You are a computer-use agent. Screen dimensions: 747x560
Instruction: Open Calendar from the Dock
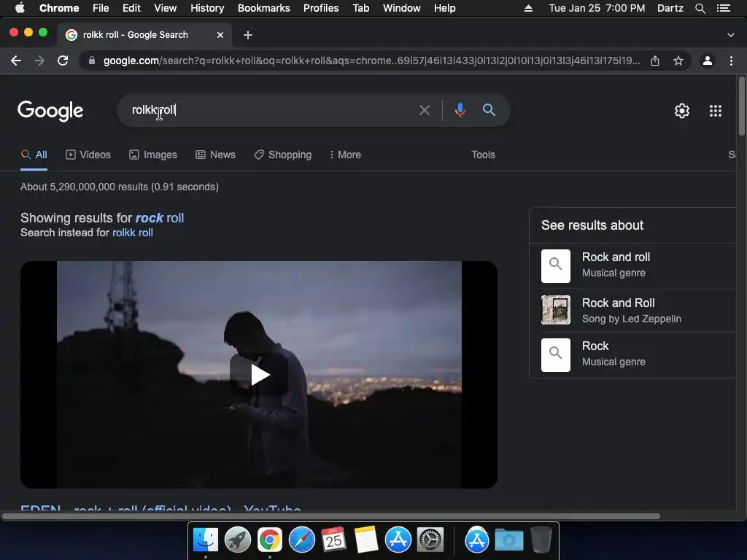pos(333,540)
